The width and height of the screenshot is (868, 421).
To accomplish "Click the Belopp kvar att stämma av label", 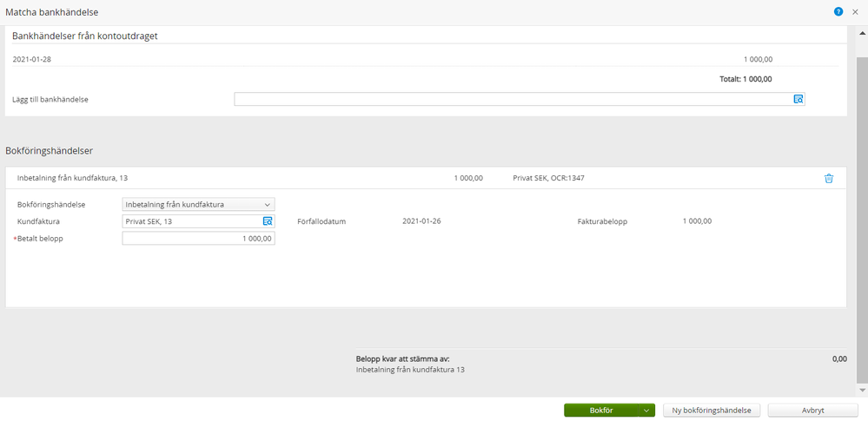I will pyautogui.click(x=402, y=359).
